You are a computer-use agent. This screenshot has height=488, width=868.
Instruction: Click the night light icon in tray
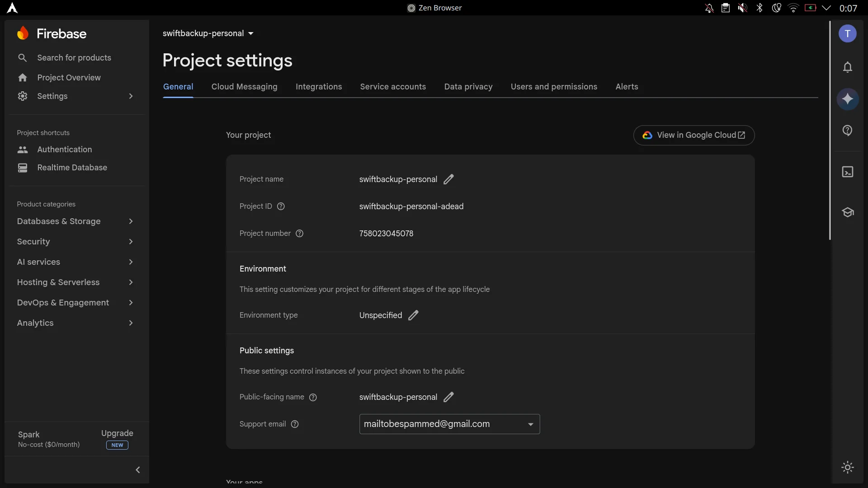[x=776, y=8]
